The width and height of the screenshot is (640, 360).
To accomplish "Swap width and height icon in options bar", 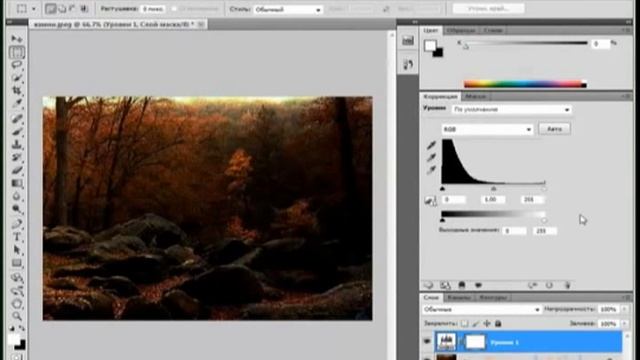I will pos(386,9).
